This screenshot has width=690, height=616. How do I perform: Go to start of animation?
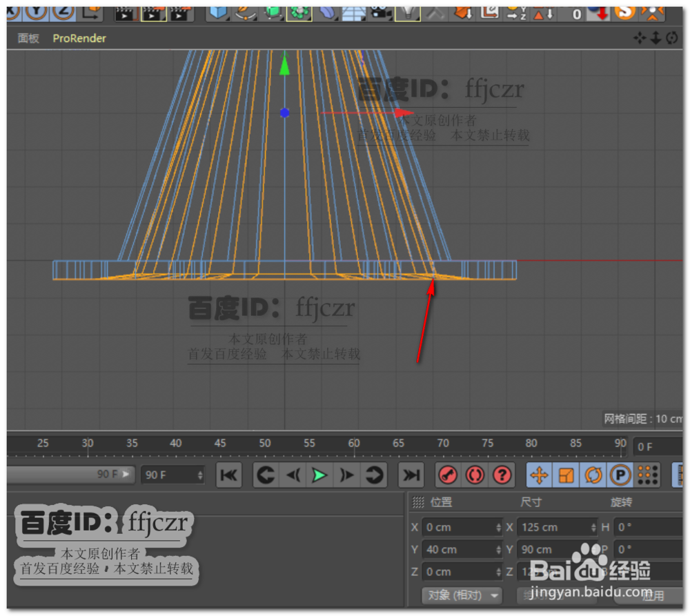229,475
